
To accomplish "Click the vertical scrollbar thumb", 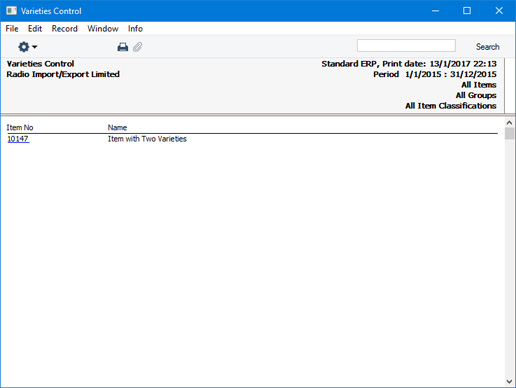I will (x=509, y=134).
